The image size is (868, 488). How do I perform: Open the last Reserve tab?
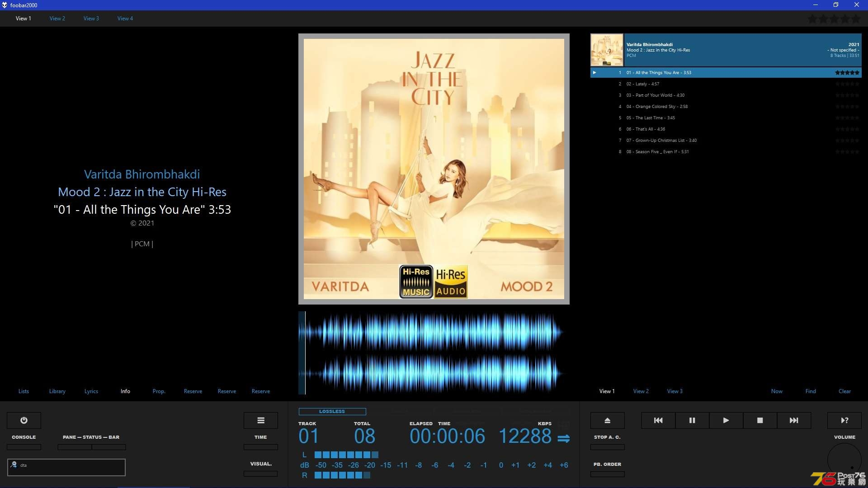261,391
